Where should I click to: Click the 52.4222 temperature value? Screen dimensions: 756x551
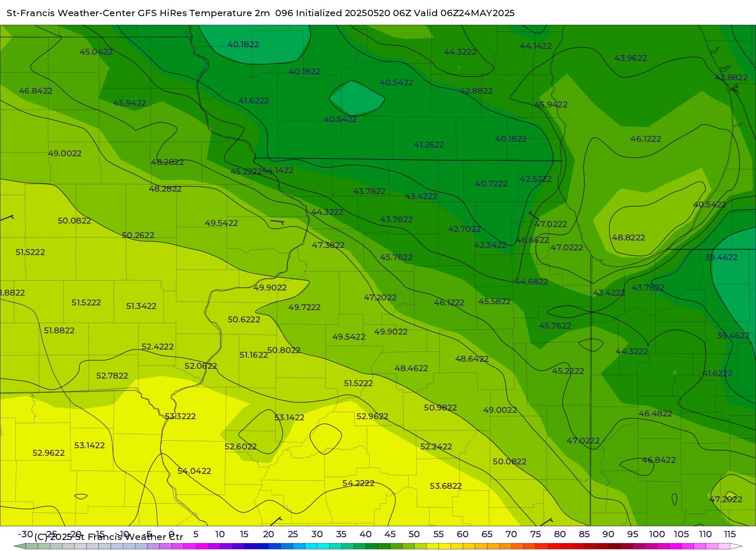(x=157, y=347)
